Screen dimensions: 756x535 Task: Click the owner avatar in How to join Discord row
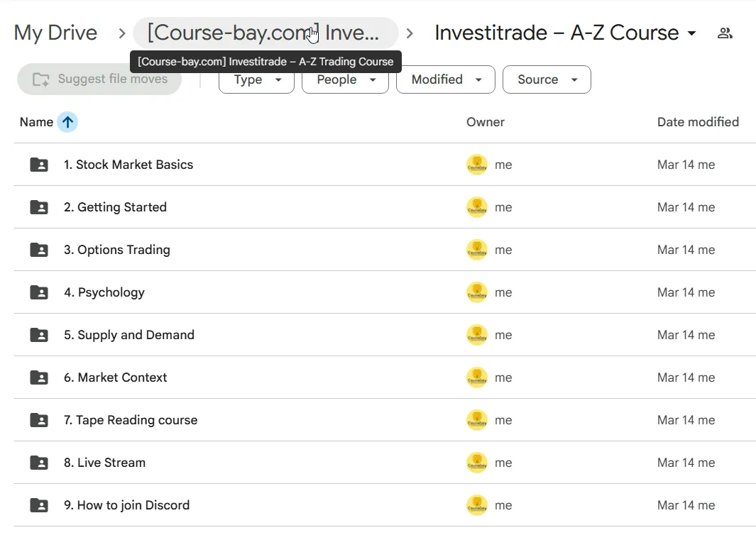[x=477, y=505]
